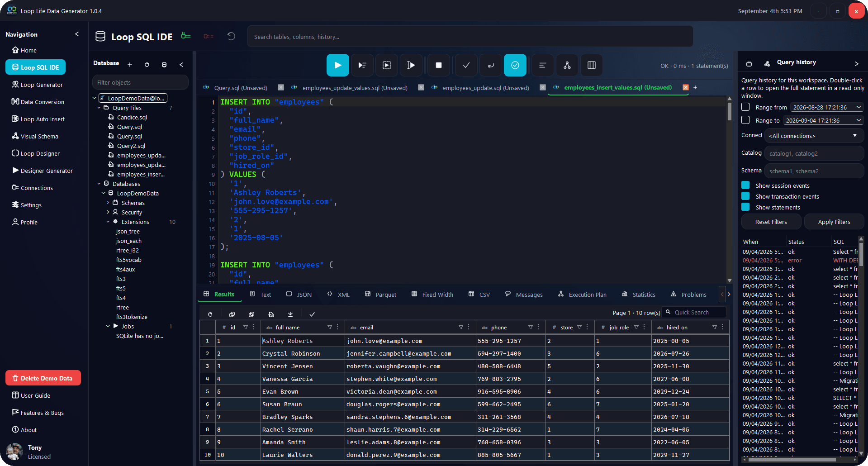This screenshot has width=868, height=466.
Task: Click the download results arrow icon
Action: pos(290,314)
